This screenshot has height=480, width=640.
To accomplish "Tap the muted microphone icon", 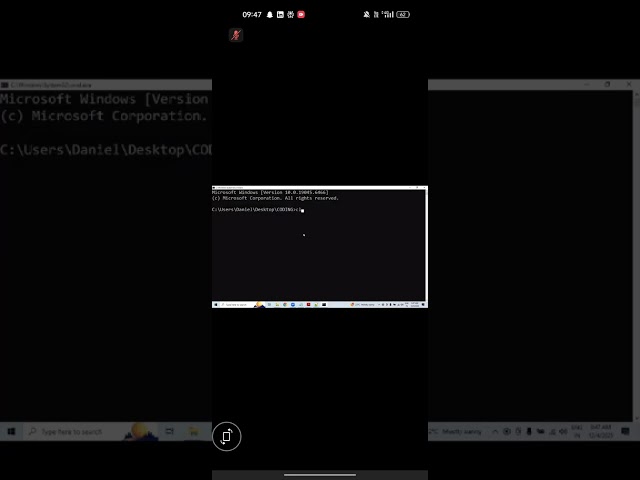I will coord(236,35).
